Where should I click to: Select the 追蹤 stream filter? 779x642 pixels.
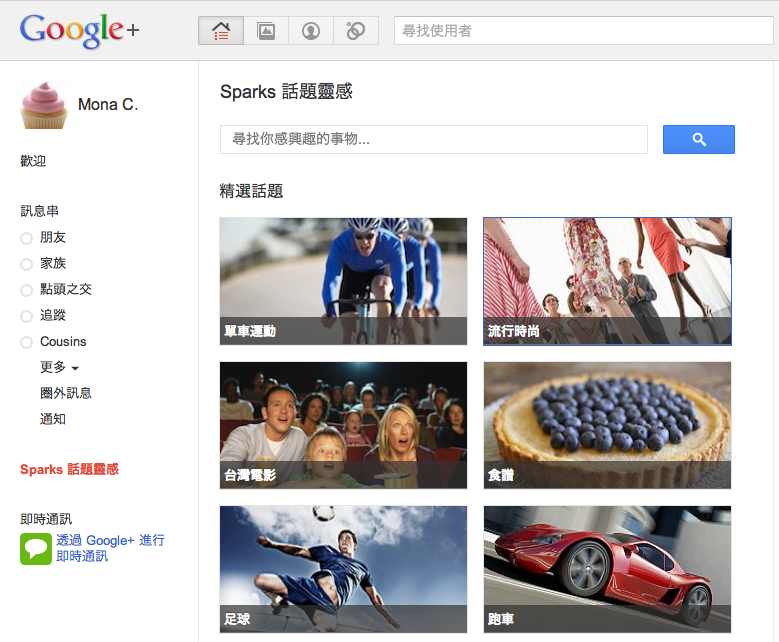[53, 315]
